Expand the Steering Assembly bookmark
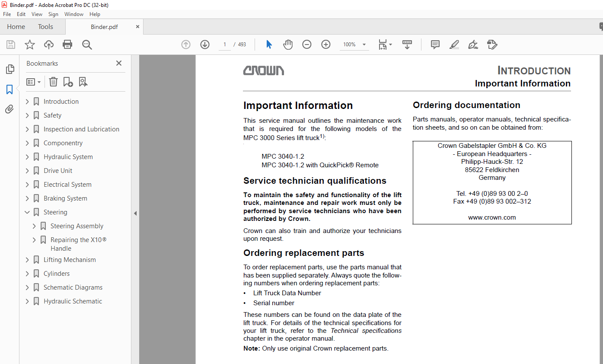 35,226
